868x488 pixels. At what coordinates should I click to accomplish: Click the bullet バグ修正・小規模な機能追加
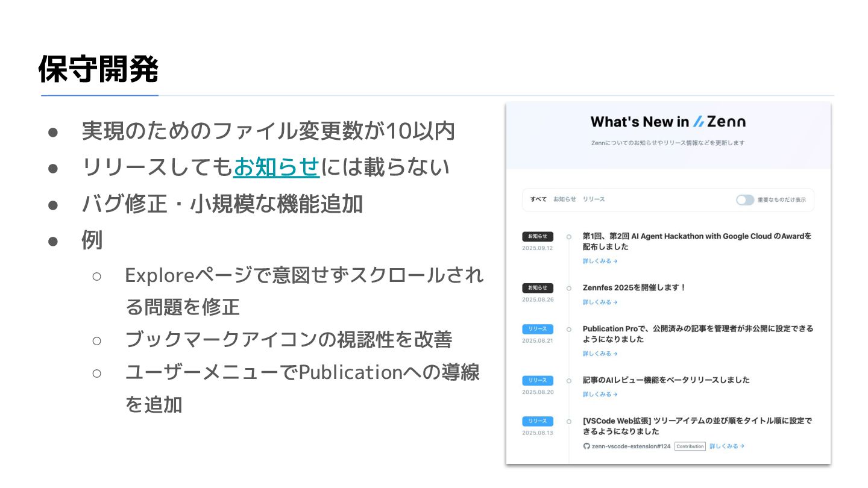(x=222, y=204)
